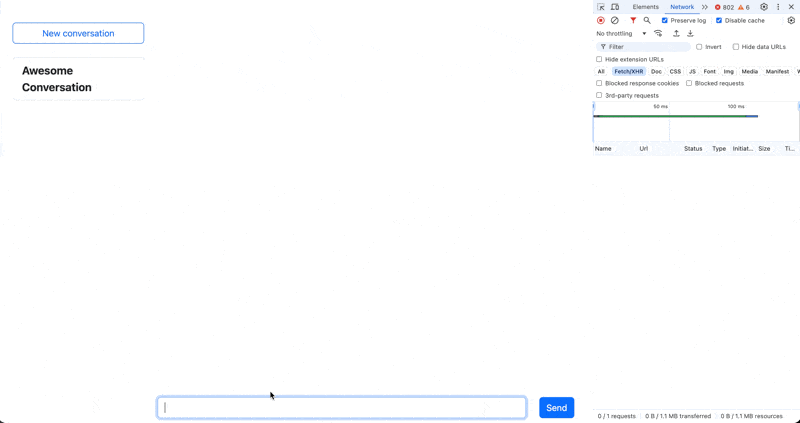Enable the Invert filter checkbox

point(699,47)
